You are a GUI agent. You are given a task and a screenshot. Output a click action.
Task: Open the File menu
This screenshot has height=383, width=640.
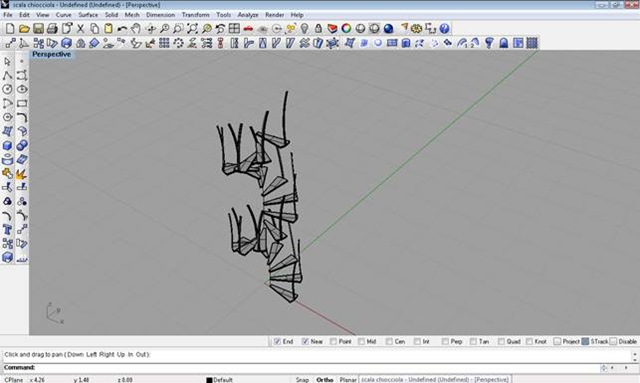[x=8, y=15]
